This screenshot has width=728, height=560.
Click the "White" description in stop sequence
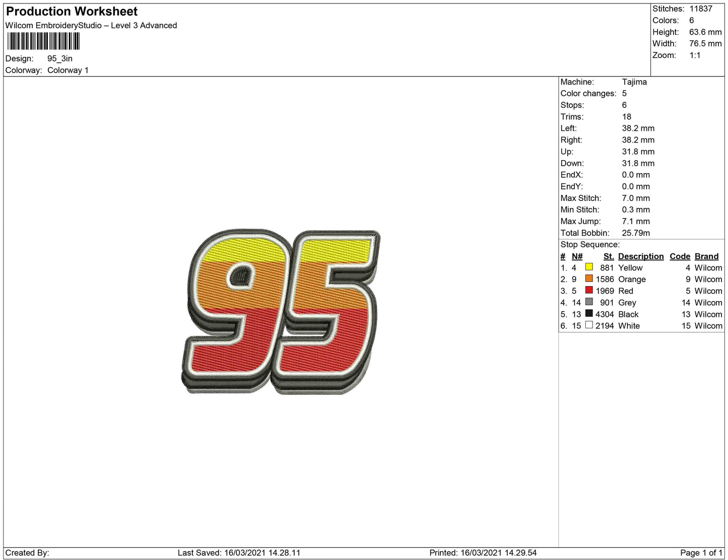pos(629,326)
